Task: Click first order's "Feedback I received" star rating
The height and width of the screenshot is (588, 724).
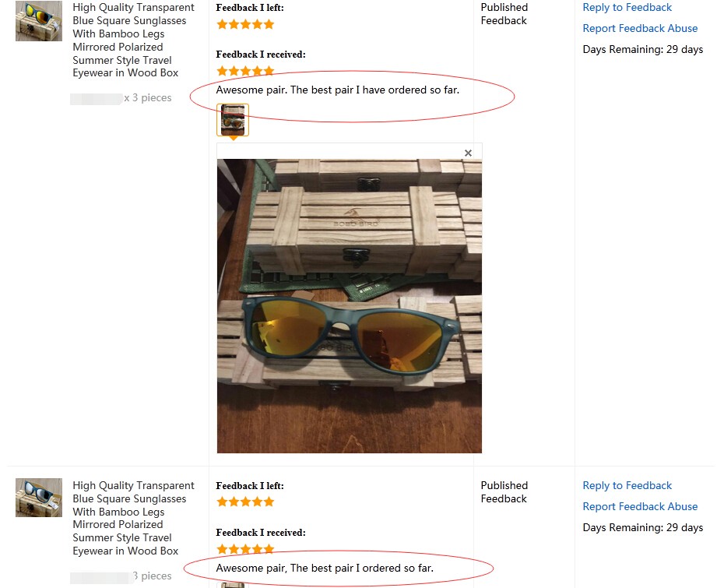Action: tap(245, 71)
